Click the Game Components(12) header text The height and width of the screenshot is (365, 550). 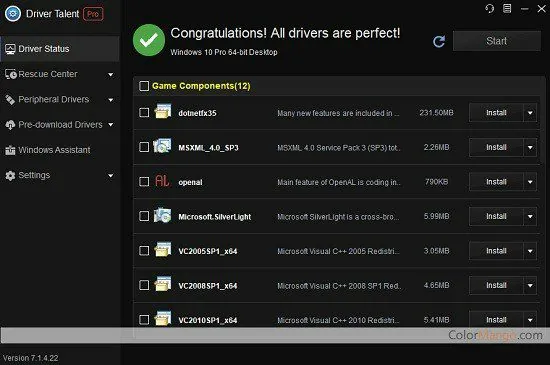point(201,86)
